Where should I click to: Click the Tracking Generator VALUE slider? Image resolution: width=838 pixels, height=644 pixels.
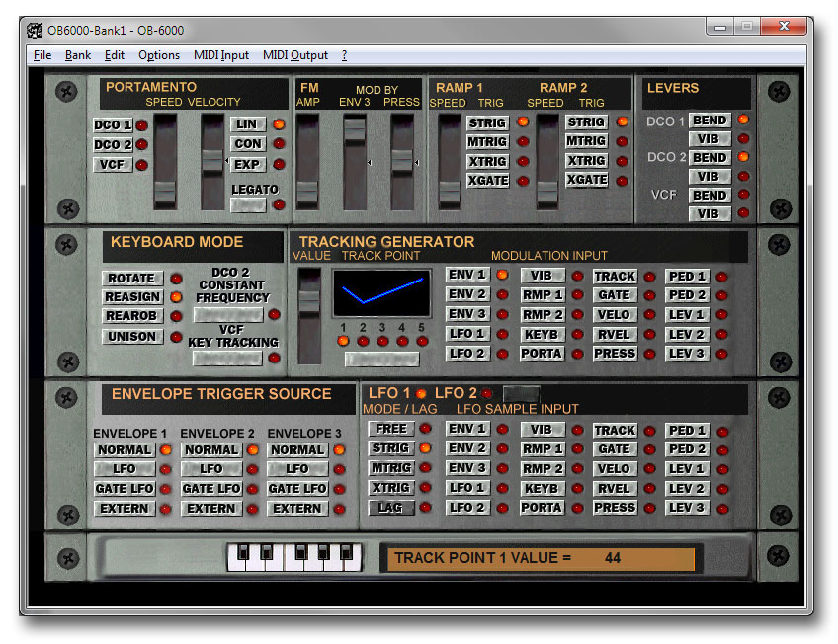(x=309, y=316)
